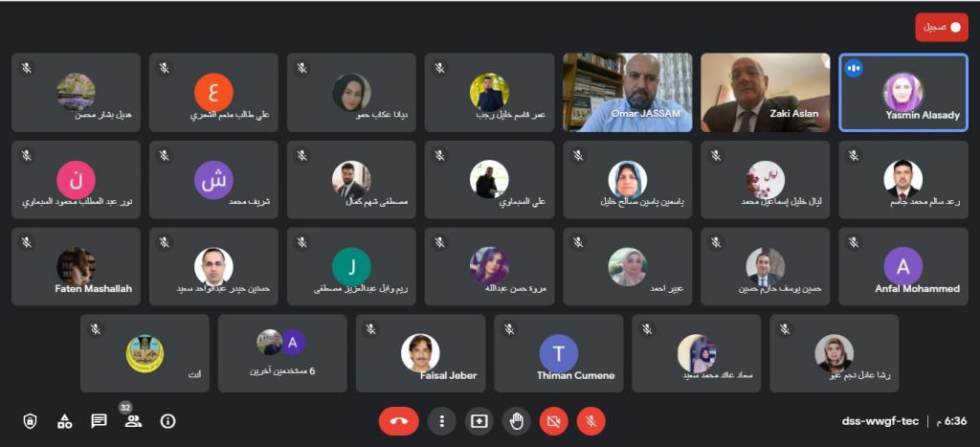Select Omar JASSAM video tile
This screenshot has height=447, width=980.
tap(628, 92)
